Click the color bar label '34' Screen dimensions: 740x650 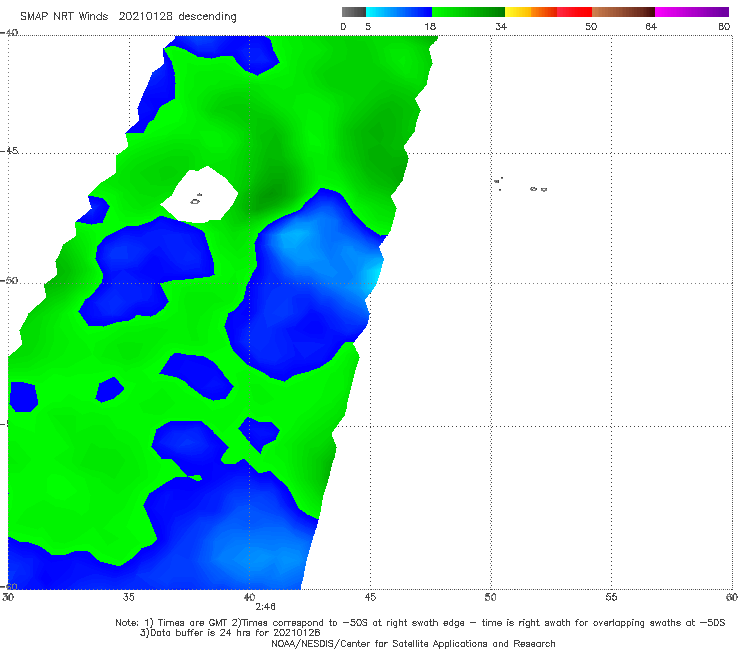click(501, 27)
